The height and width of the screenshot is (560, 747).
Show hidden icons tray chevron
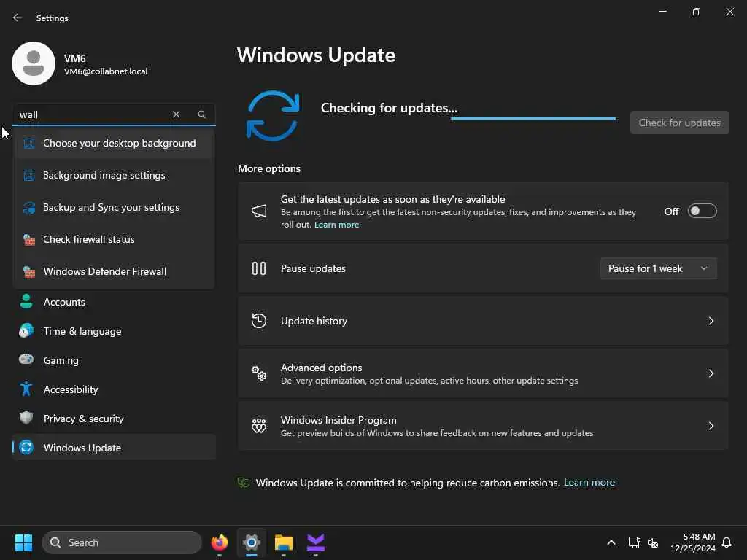tap(611, 542)
